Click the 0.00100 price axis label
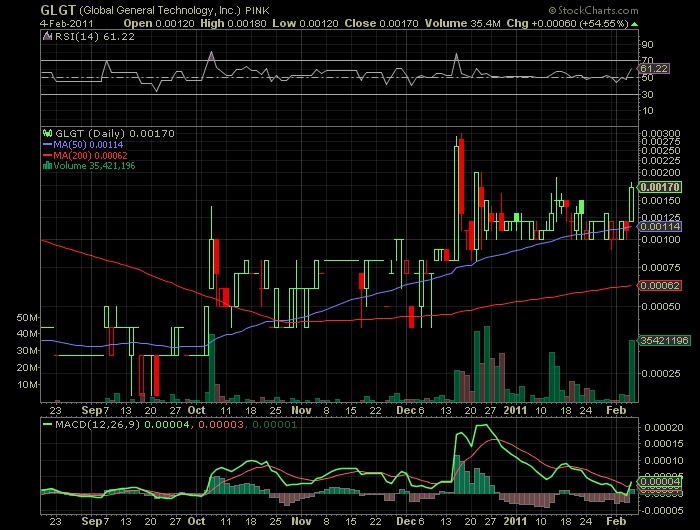 pyautogui.click(x=661, y=239)
